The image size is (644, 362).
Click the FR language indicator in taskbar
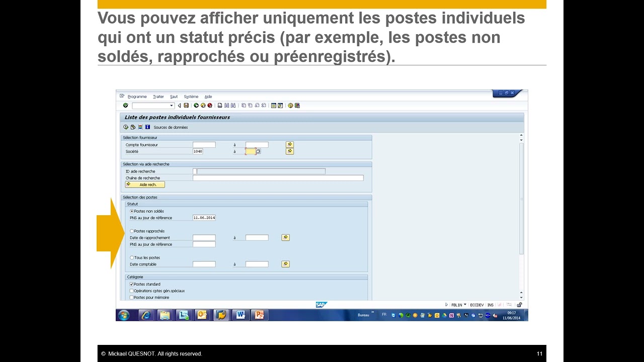click(x=384, y=314)
